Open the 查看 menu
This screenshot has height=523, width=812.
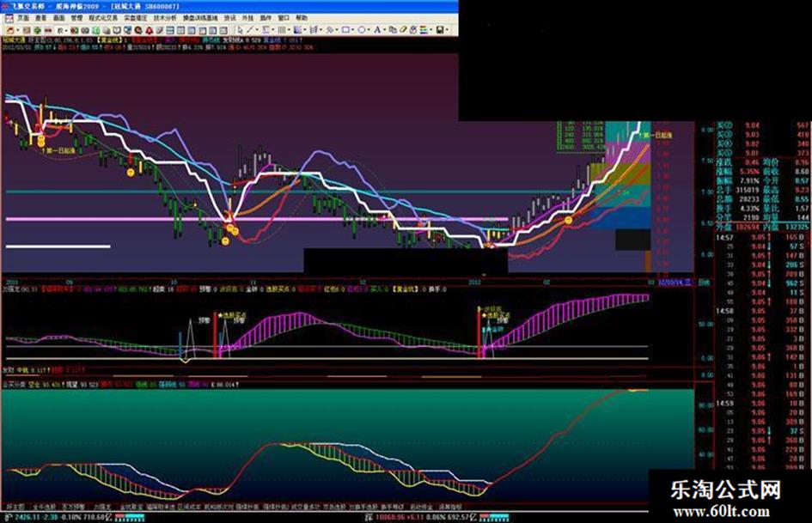[40, 18]
